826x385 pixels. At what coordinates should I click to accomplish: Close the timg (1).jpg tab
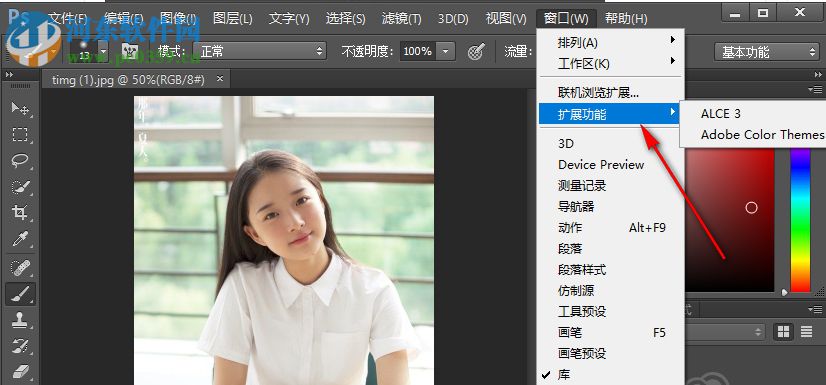point(220,79)
